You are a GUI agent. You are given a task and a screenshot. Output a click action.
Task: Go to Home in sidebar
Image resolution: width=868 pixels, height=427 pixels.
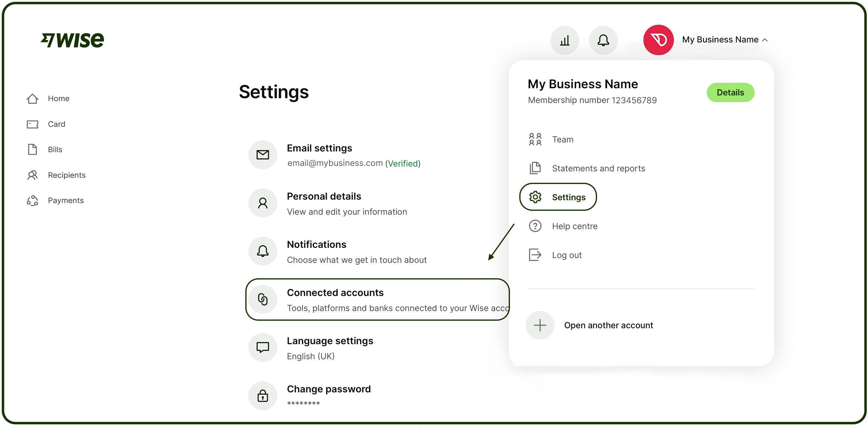click(x=58, y=98)
